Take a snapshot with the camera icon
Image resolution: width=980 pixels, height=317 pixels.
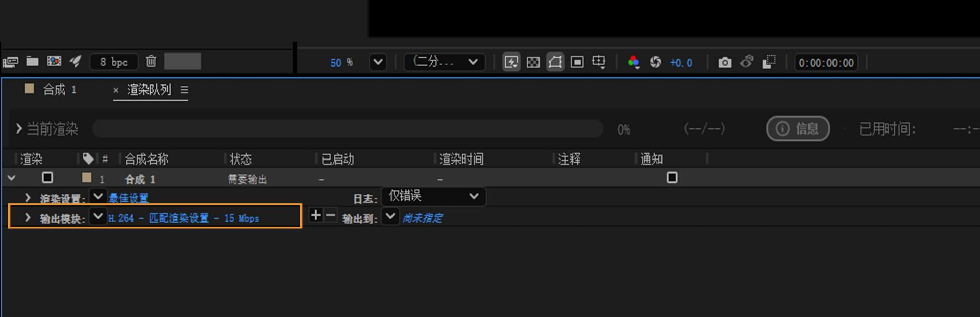(725, 63)
